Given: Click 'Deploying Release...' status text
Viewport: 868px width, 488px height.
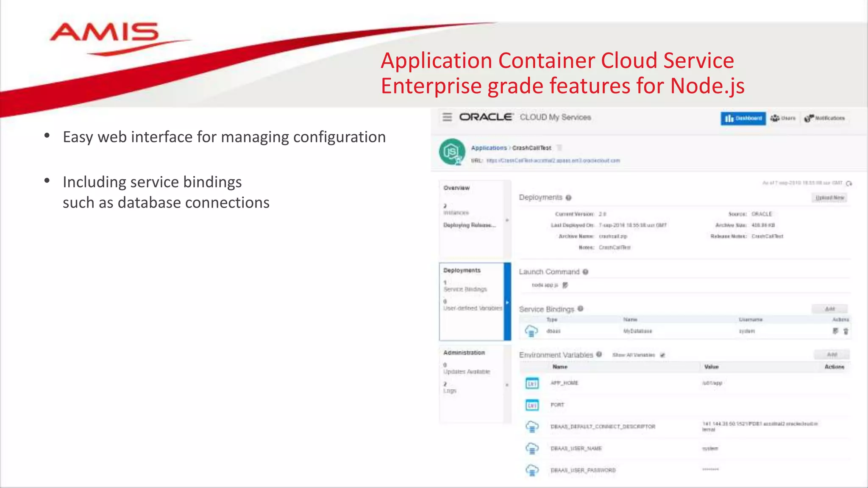Looking at the screenshot, I should tap(470, 225).
